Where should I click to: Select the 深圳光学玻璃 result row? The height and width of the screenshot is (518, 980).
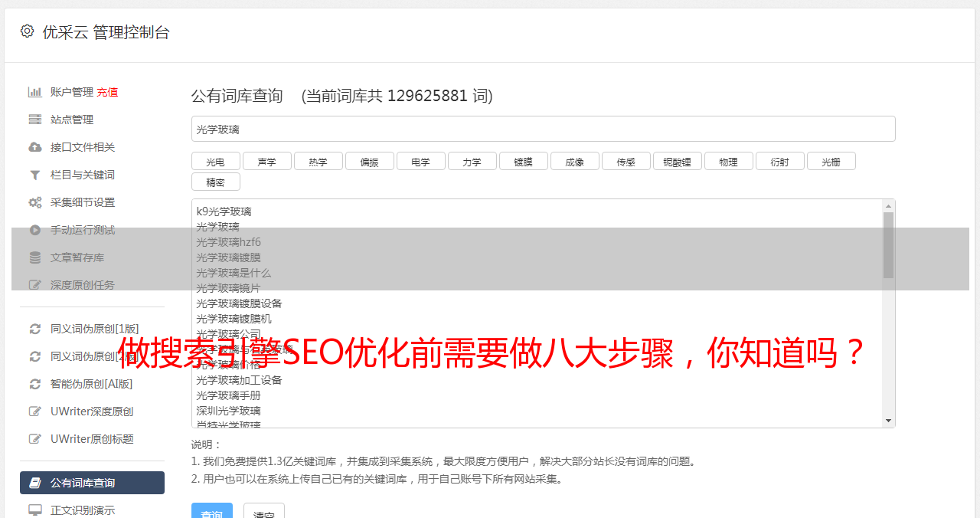(x=228, y=411)
